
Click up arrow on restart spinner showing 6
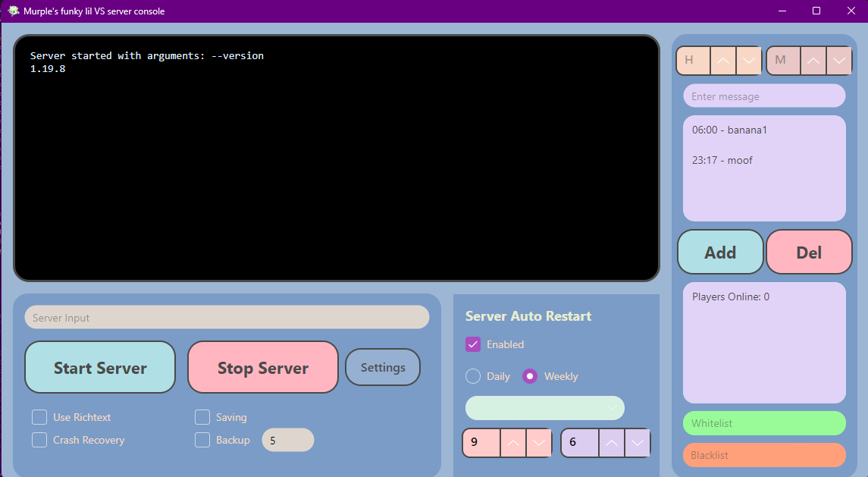click(x=612, y=443)
